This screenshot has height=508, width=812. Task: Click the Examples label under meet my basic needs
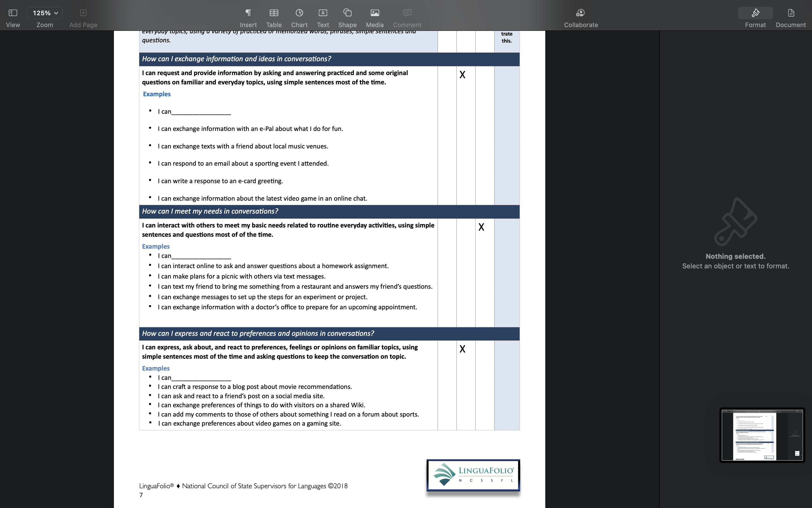coord(156,246)
